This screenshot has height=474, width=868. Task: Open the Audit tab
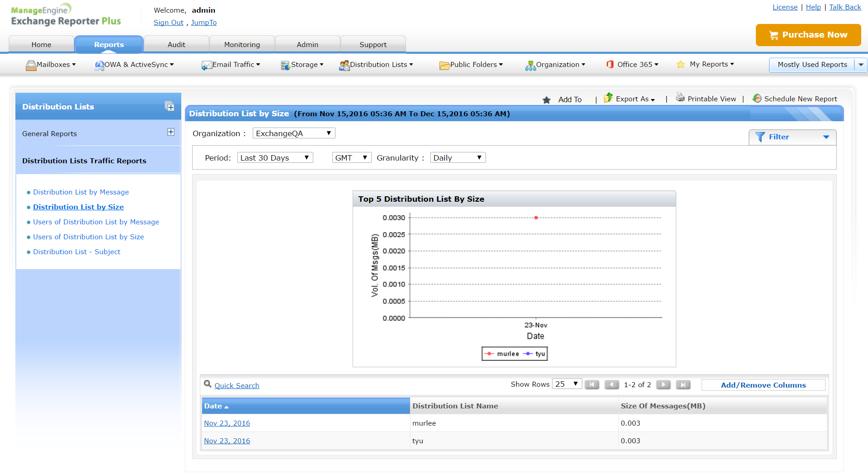(x=176, y=44)
